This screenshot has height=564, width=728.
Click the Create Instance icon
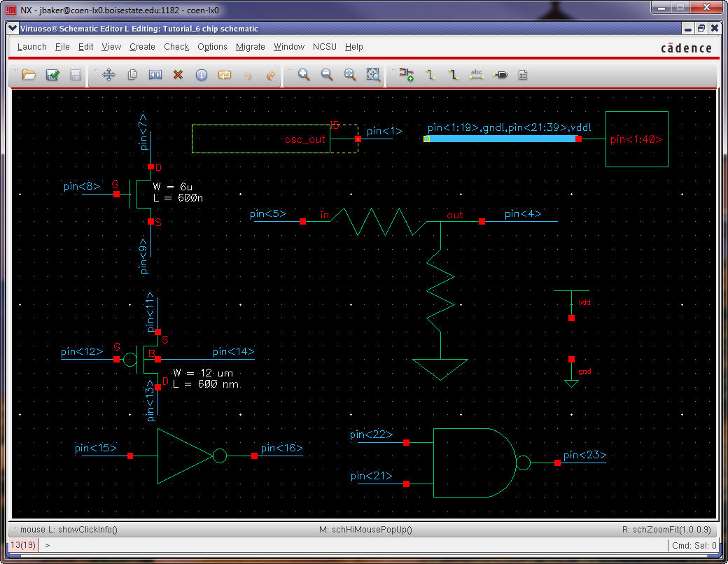[x=407, y=75]
